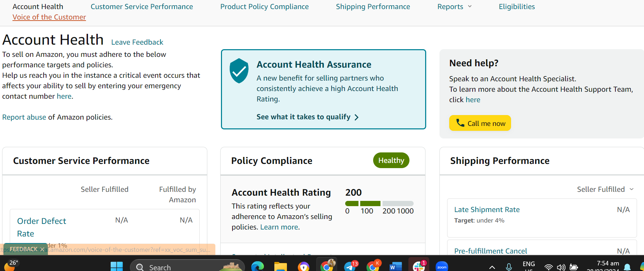Open Zoom from the taskbar
644x271 pixels.
point(442,267)
